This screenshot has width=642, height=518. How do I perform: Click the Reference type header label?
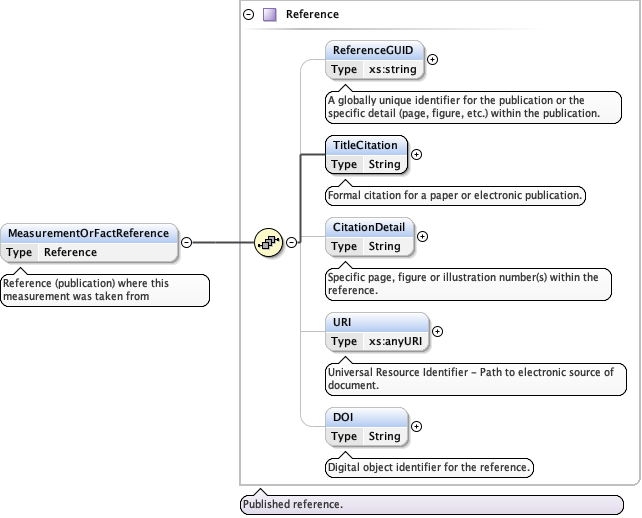(x=312, y=15)
